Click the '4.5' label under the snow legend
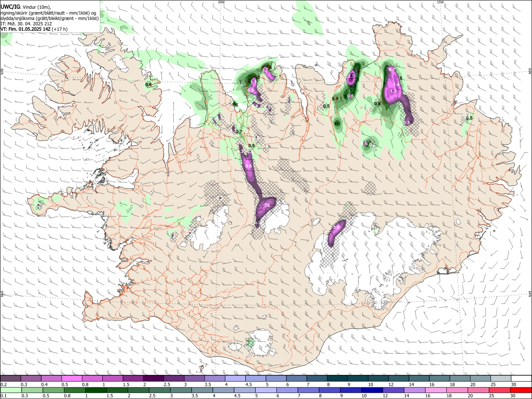 (x=249, y=384)
